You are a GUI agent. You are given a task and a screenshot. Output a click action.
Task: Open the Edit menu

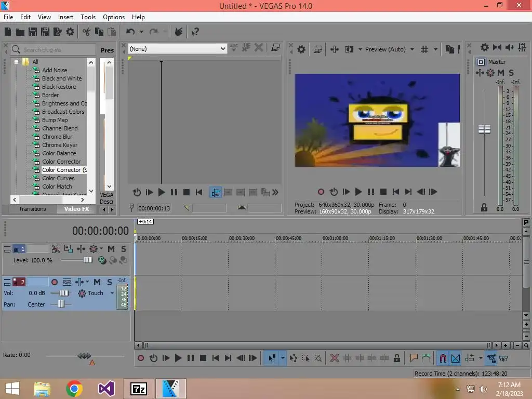25,17
